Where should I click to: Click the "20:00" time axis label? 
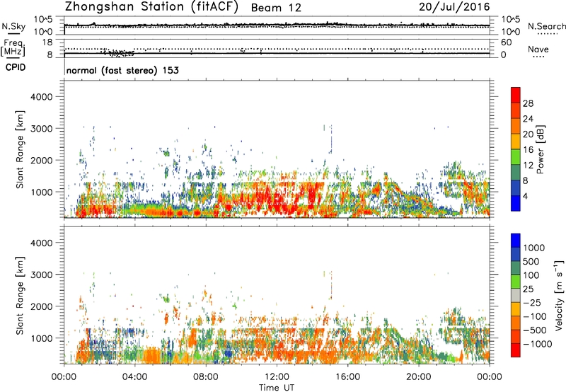(x=419, y=377)
